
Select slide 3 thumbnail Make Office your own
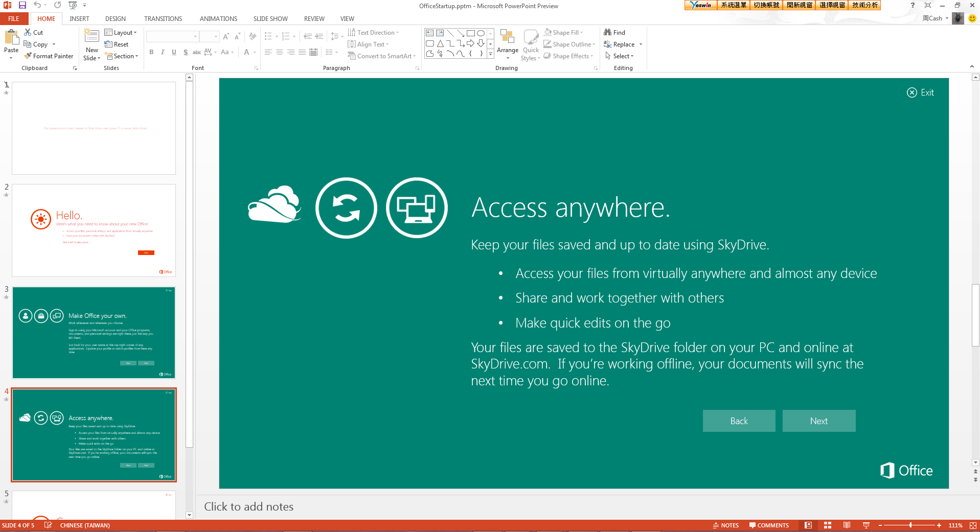pos(94,333)
